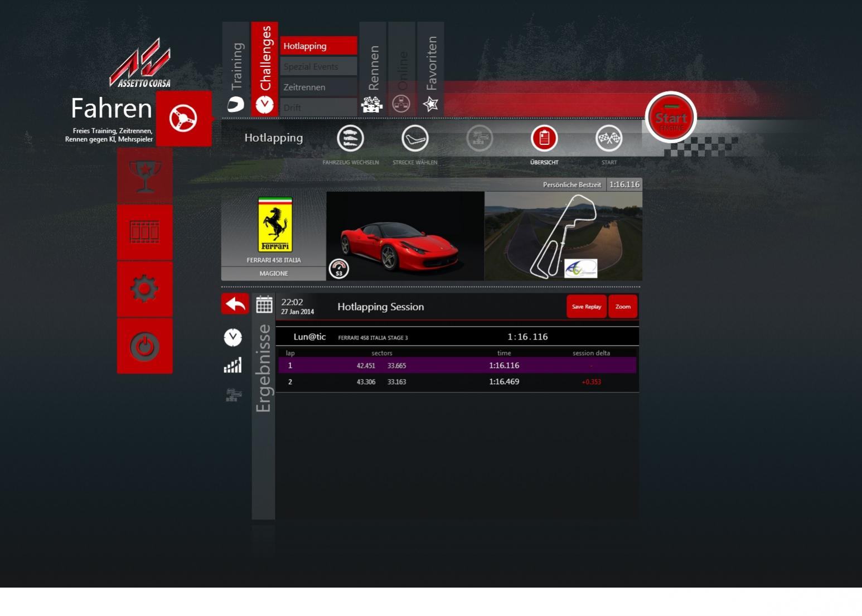Click the FERRARI 458 ITALIA STAGE 3 text
This screenshot has width=862, height=616.
[x=373, y=337]
